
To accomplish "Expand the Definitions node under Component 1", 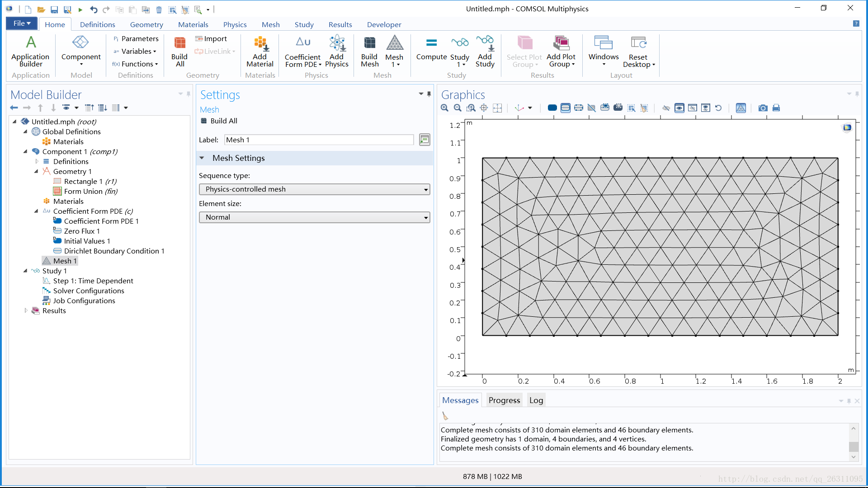I will coord(37,161).
